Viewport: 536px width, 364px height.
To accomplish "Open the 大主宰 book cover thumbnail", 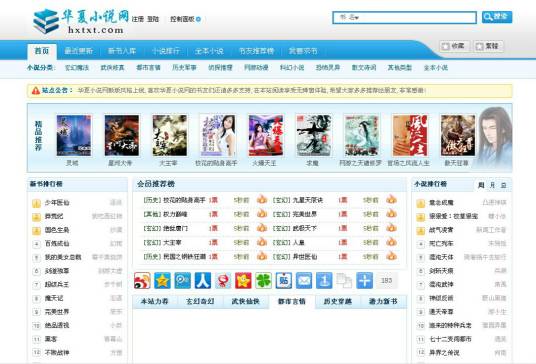I will (170, 135).
